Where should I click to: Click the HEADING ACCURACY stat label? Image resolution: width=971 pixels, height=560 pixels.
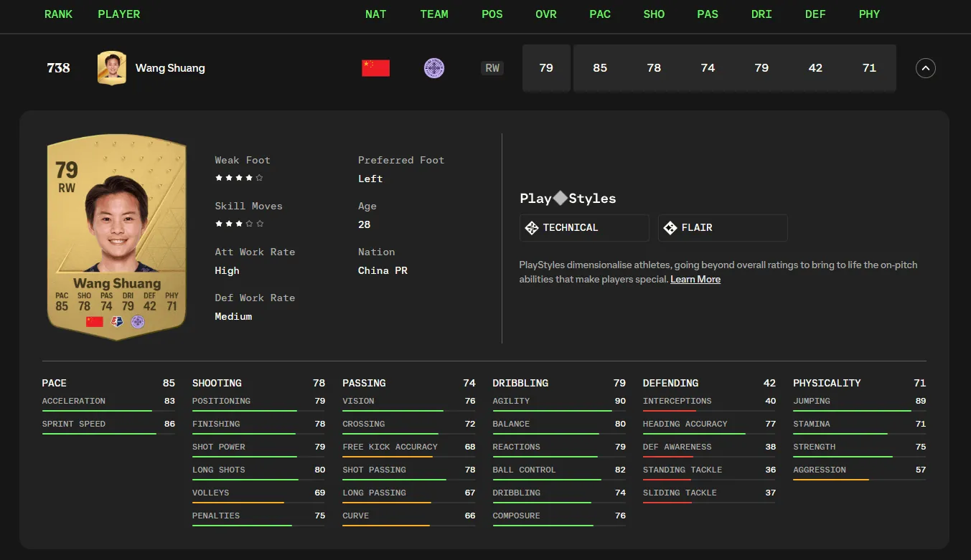685,424
